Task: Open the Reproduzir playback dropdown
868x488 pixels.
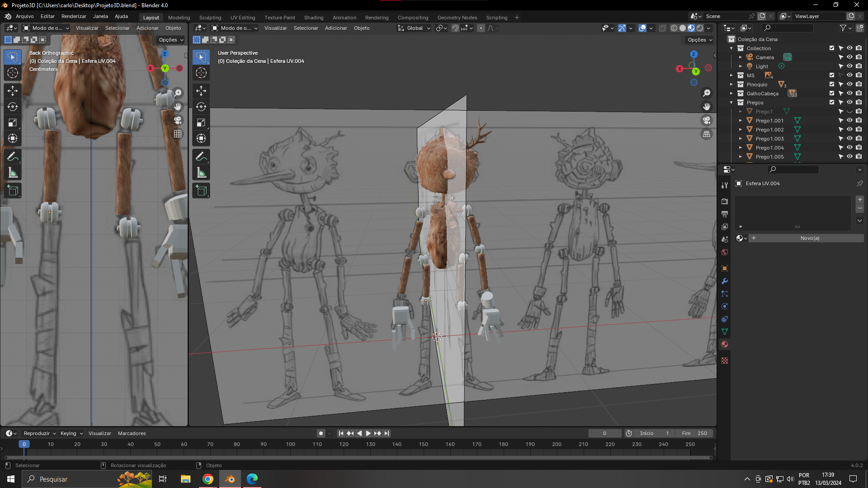Action: 40,433
